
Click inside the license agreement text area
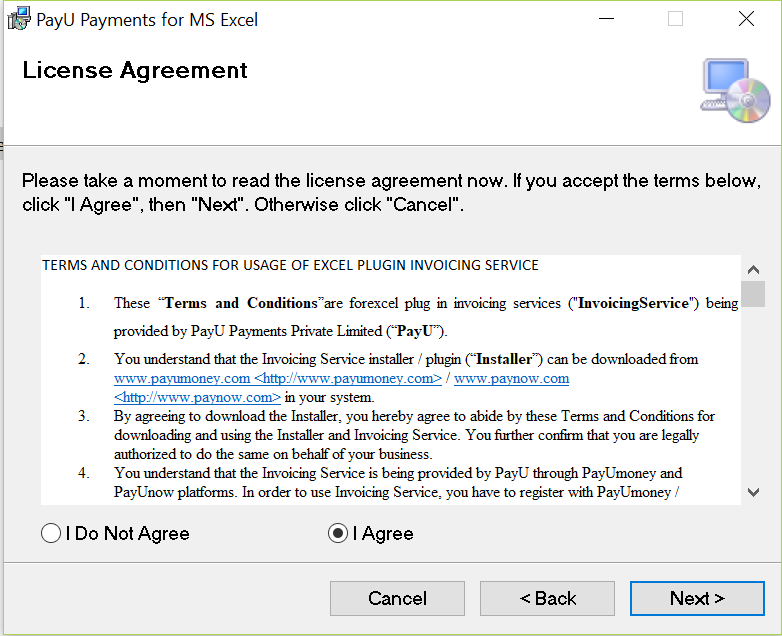pos(391,380)
